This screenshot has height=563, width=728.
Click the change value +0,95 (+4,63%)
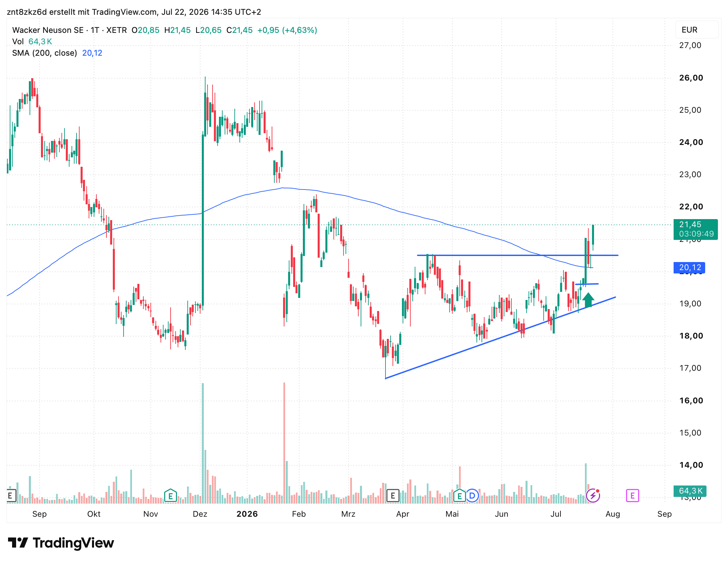(x=287, y=30)
